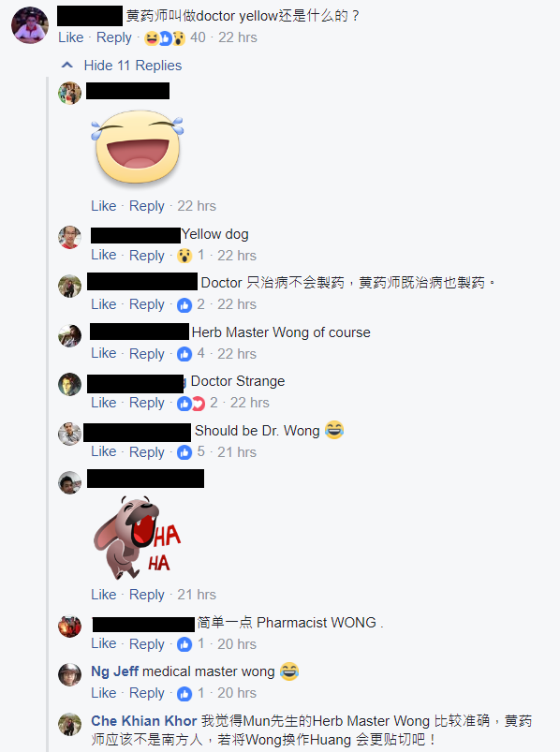The image size is (560, 752).
Task: Reply to the Doctor Strange comment
Action: coord(147,403)
